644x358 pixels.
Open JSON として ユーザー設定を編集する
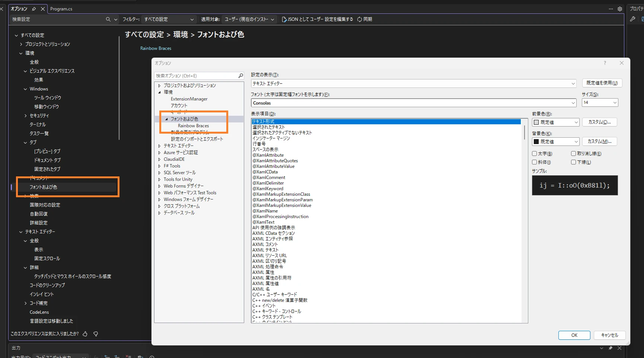[318, 19]
